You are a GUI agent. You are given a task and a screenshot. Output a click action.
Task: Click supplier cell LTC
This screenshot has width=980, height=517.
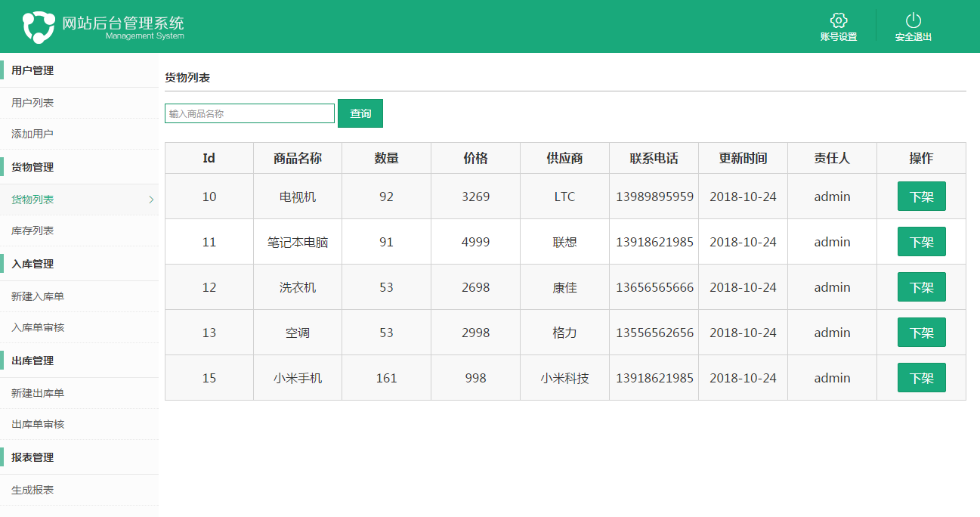[x=564, y=197]
